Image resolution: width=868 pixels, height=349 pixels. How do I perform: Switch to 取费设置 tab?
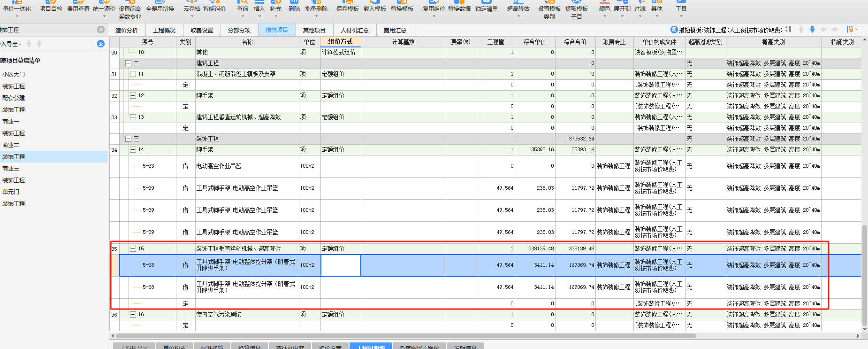[202, 30]
